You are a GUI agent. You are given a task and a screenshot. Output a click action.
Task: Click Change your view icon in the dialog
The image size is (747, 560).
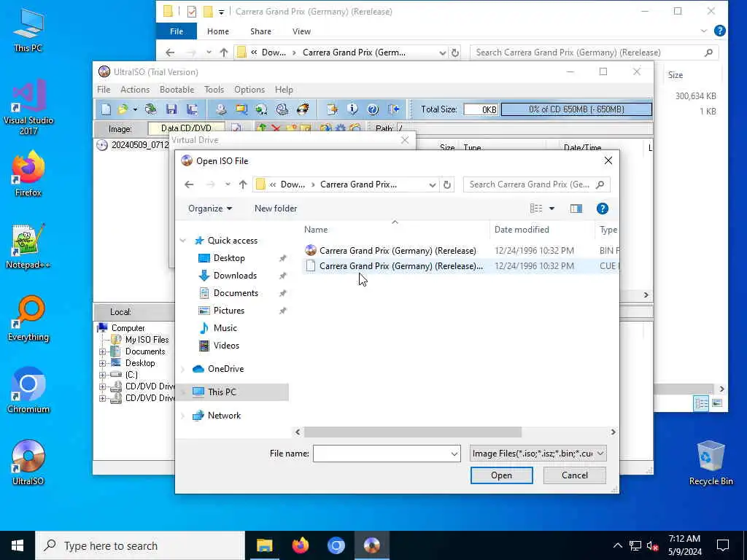click(536, 209)
